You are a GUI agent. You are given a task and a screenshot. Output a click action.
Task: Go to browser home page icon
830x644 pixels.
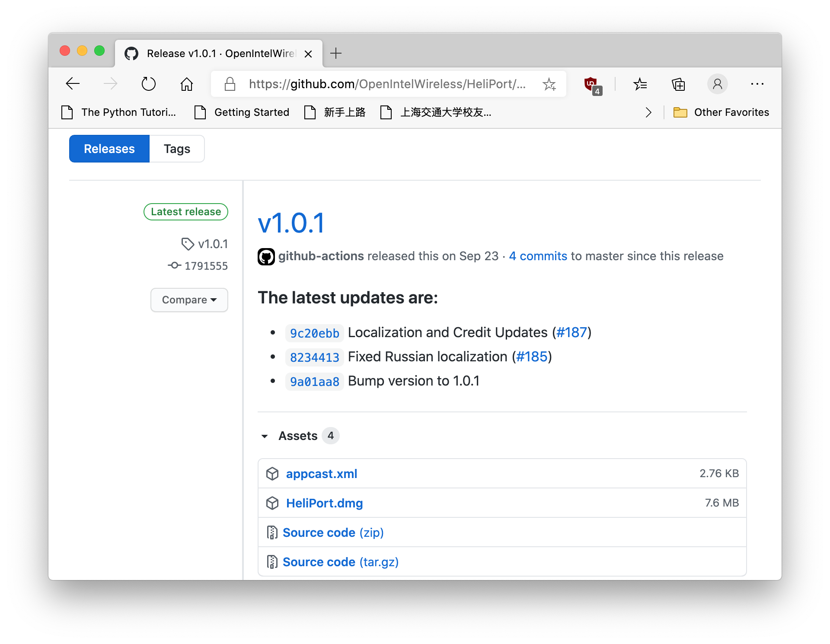click(x=186, y=84)
